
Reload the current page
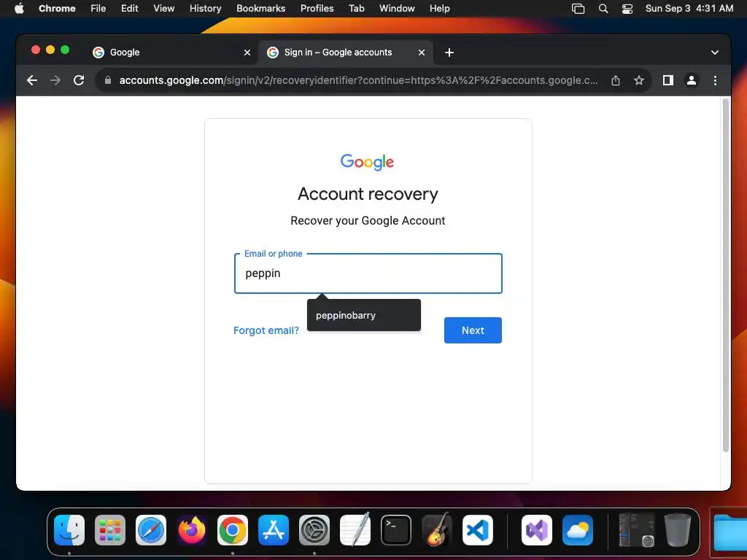[79, 80]
